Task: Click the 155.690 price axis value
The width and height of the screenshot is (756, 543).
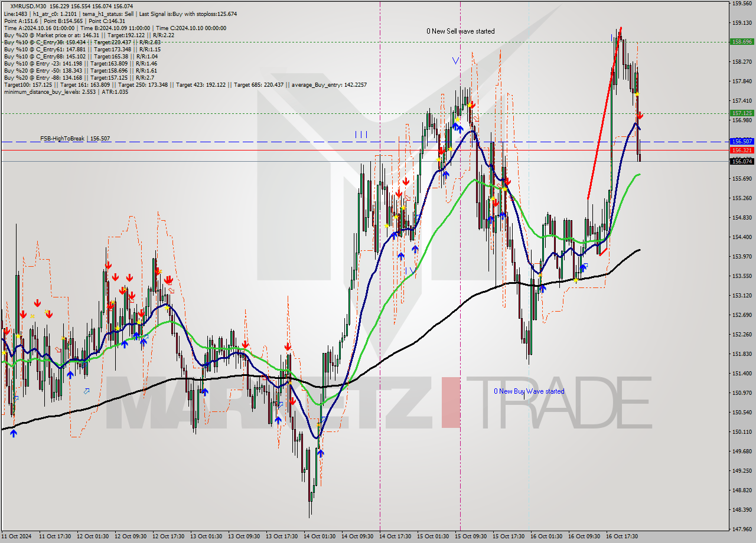Action: tap(742, 178)
